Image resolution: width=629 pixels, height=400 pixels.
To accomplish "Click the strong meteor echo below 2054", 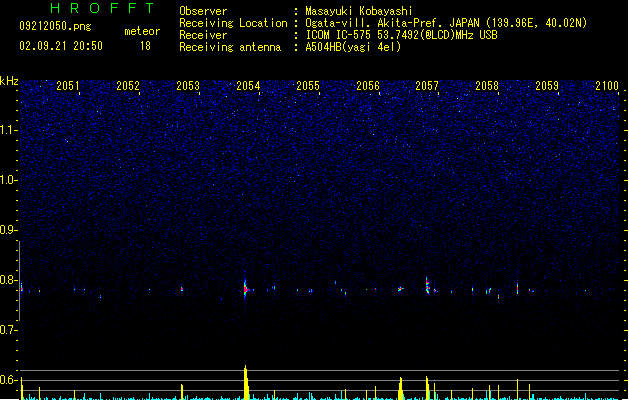I will click(246, 289).
